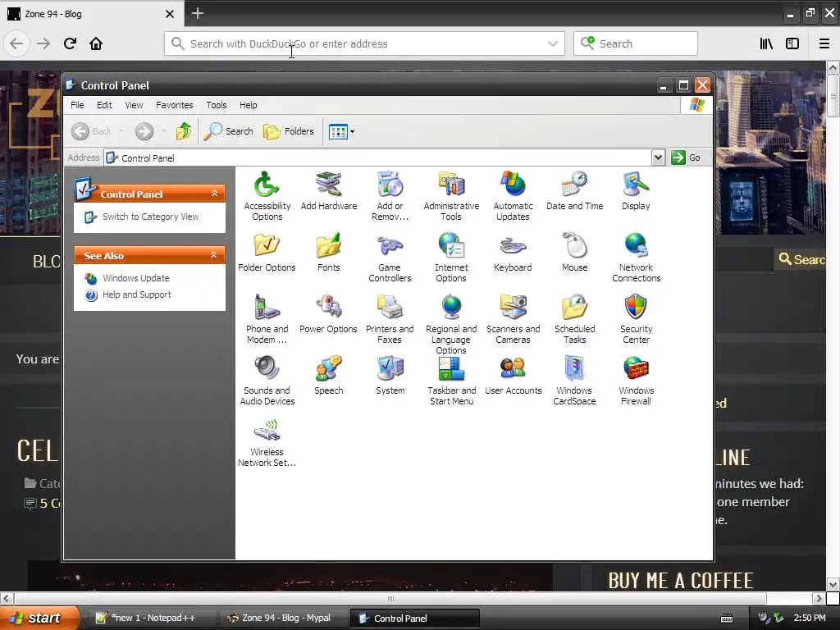Open the Tools menu in Control Panel
Viewport: 840px width, 630px height.
[217, 105]
